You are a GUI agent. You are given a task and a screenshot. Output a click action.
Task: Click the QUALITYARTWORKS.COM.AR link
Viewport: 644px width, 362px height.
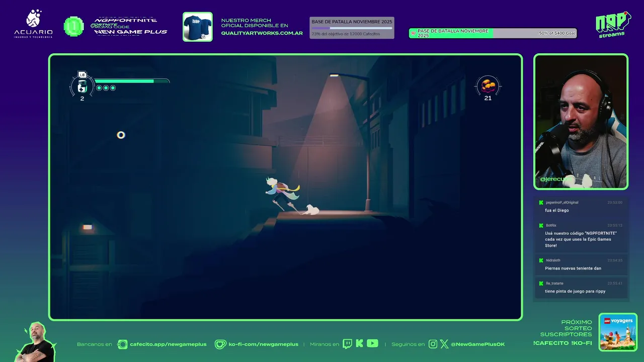pyautogui.click(x=262, y=33)
